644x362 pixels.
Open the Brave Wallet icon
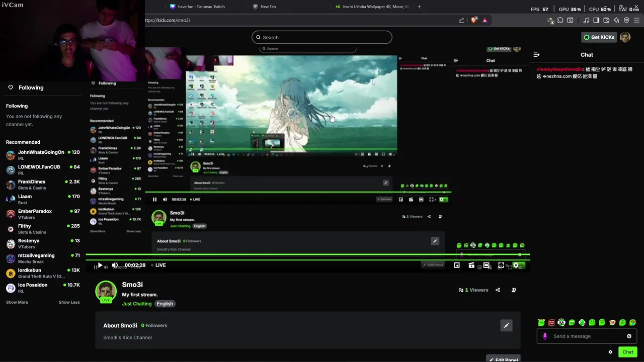tap(606, 20)
